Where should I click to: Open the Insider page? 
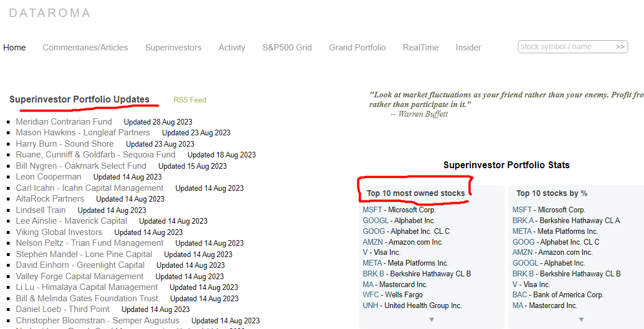(x=468, y=48)
